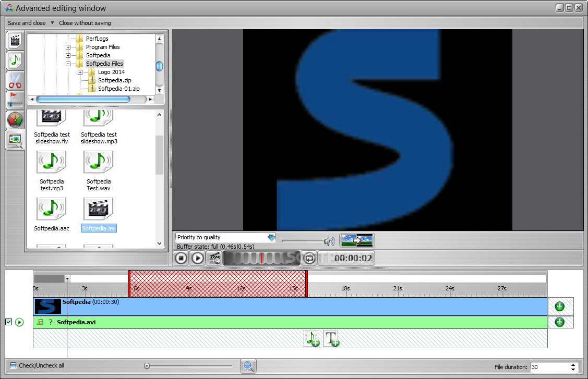The height and width of the screenshot is (379, 588).
Task: Select the Logo 2014 folder label
Action: coord(111,72)
